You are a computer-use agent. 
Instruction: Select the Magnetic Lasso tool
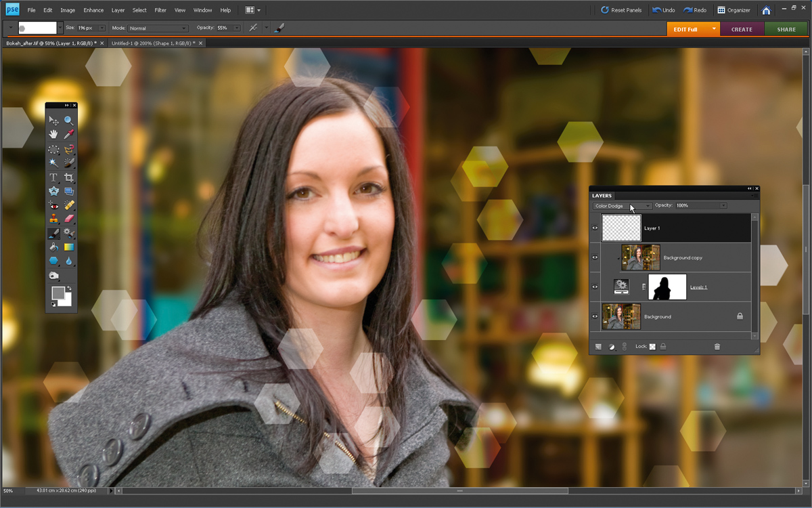click(x=69, y=149)
